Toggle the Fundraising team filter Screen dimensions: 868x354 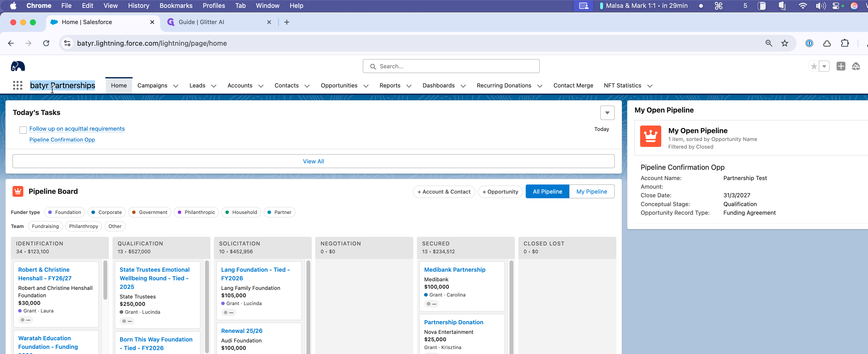click(45, 226)
